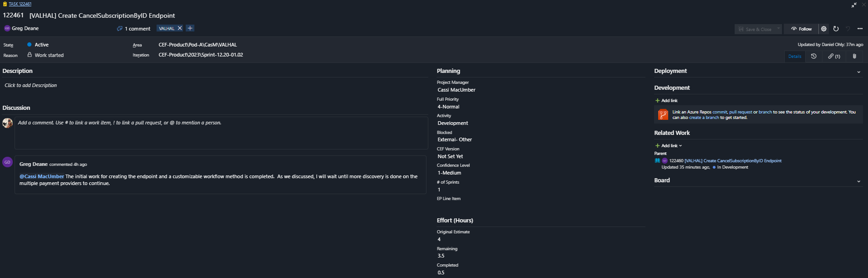This screenshot has width=868, height=278.
Task: Open the branch link
Action: pyautogui.click(x=765, y=112)
